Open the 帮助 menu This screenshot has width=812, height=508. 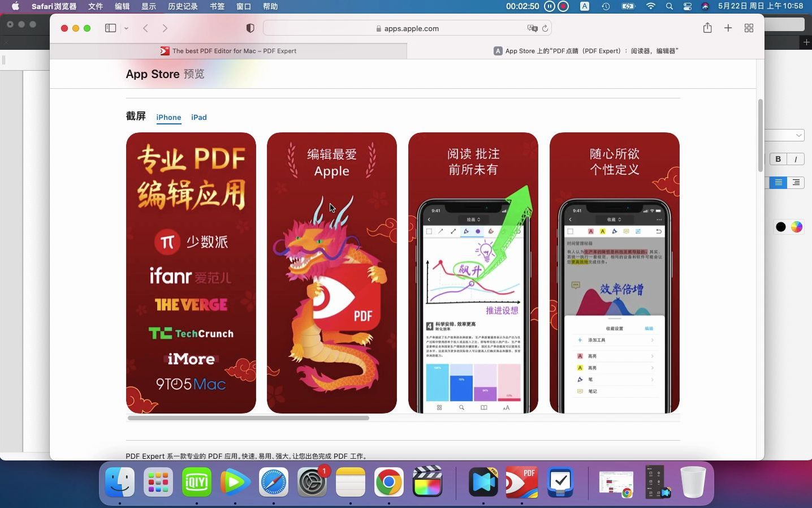pos(270,6)
